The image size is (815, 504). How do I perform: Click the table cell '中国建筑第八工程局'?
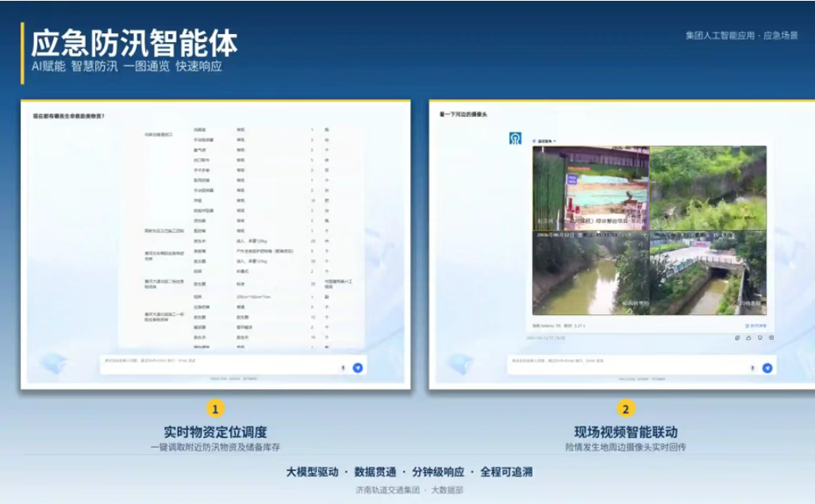click(x=338, y=283)
